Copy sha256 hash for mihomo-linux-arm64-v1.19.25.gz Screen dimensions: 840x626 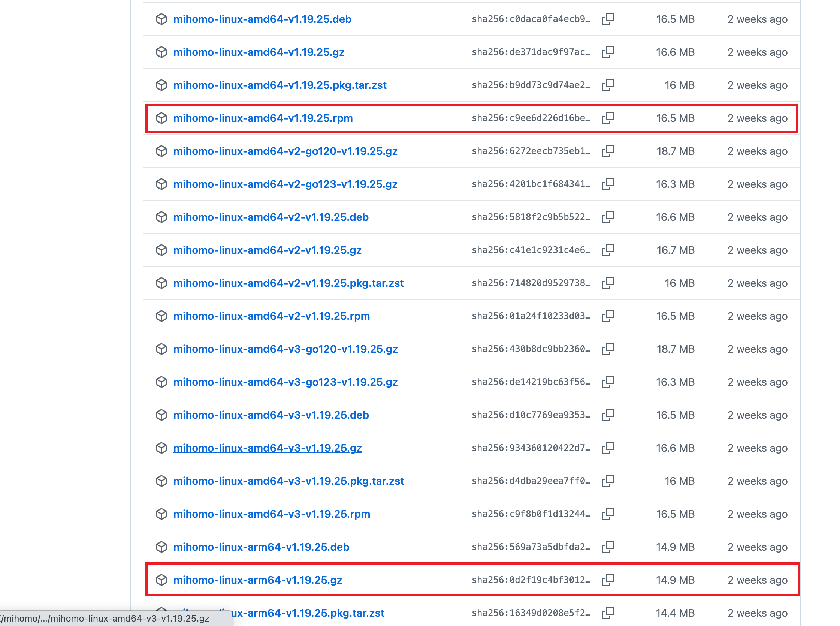[608, 580]
